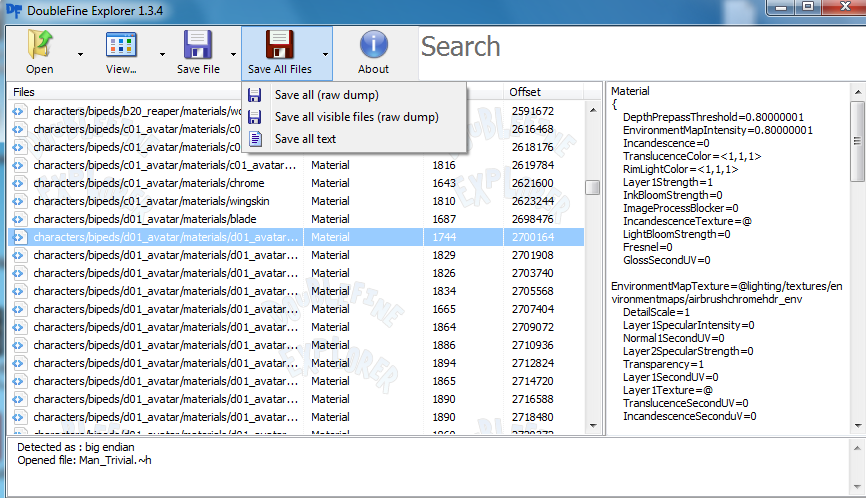Click the size value 1894
The image size is (866, 498).
(x=444, y=363)
